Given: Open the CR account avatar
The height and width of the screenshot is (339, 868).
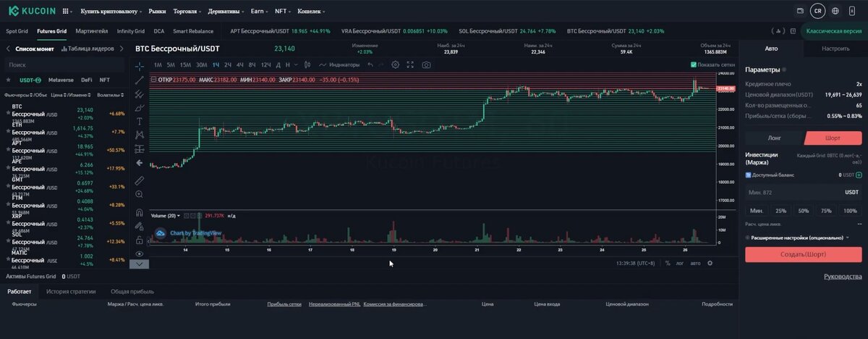Looking at the screenshot, I should coord(817,11).
